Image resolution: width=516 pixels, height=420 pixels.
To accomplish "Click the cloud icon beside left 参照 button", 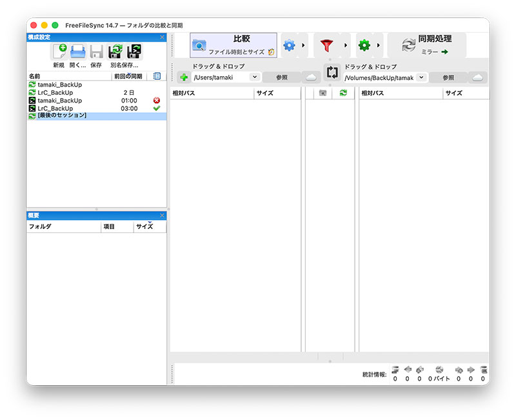I will click(x=311, y=77).
